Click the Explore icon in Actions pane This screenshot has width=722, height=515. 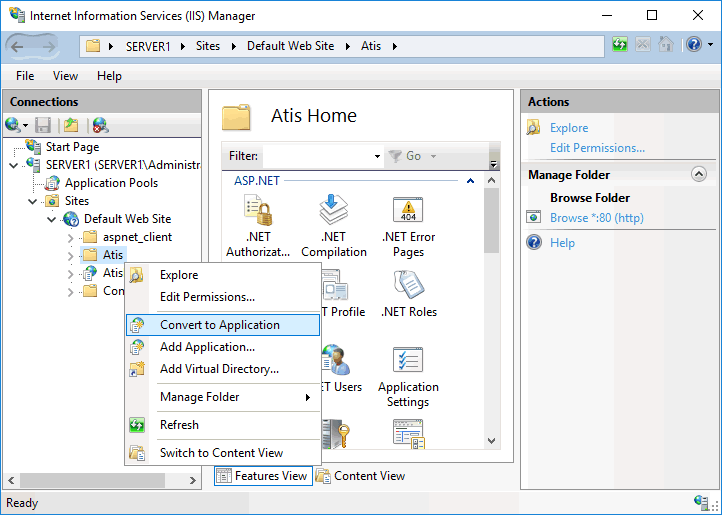(534, 128)
